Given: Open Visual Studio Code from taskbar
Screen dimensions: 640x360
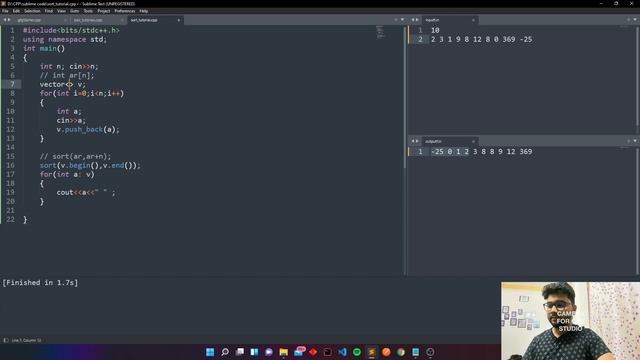Looking at the screenshot, I should point(342,352).
